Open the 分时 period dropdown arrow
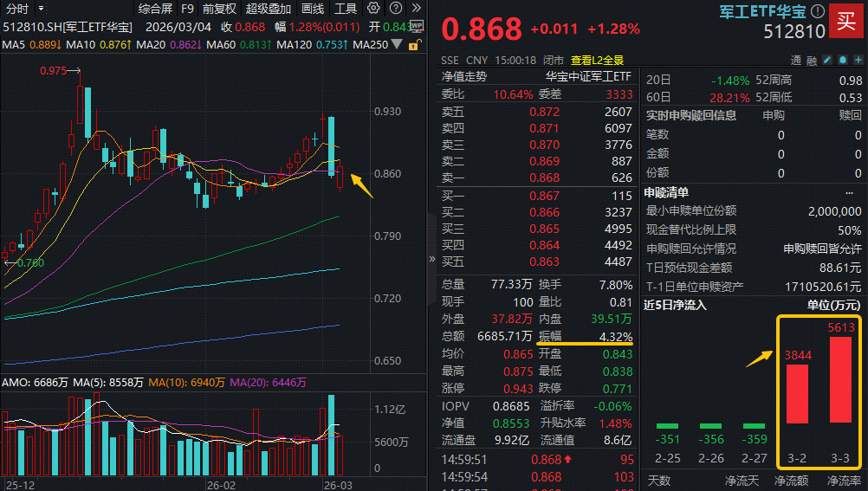 click(x=40, y=9)
